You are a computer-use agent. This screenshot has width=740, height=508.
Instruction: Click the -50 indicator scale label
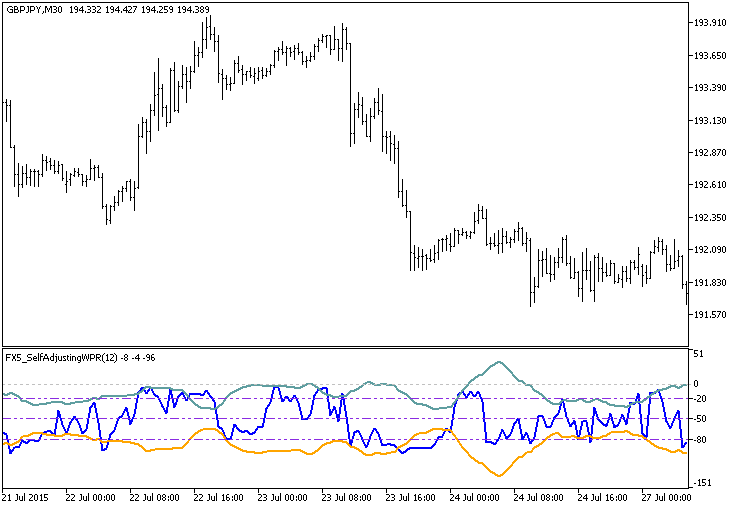[x=702, y=419]
